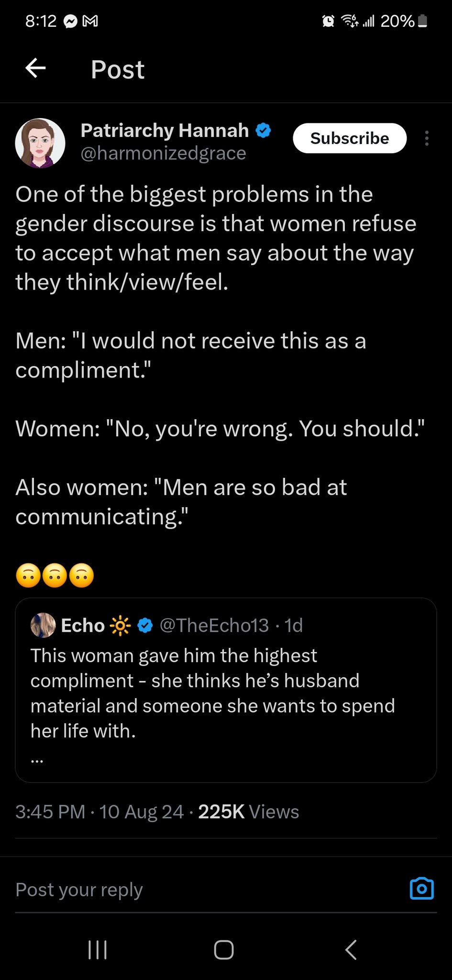
Task: Focus the Post your reply field
Action: click(191, 890)
